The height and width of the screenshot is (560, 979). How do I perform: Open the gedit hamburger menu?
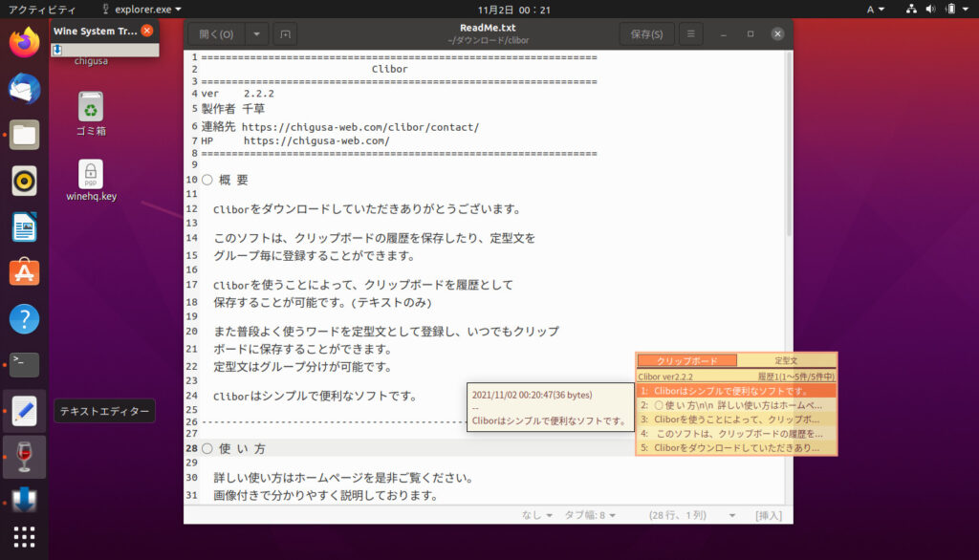[690, 33]
